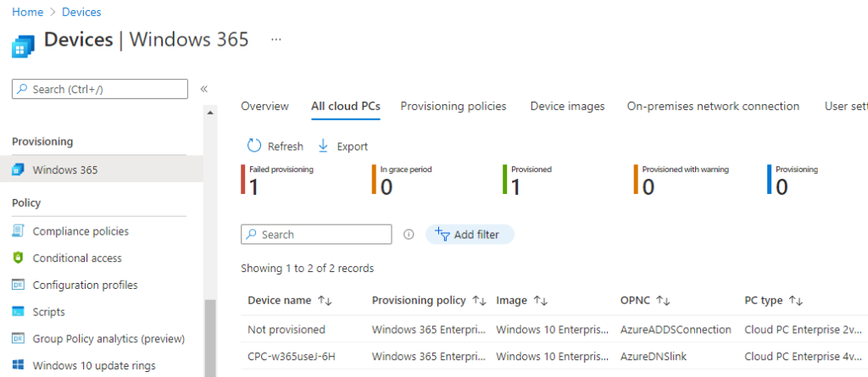The image size is (868, 377).
Task: Click the AzureDNSlink OPNC cell
Action: coord(654,357)
